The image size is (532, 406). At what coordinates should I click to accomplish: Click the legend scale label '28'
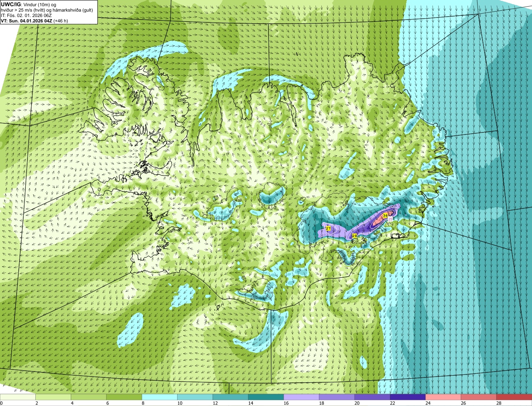[499, 403]
